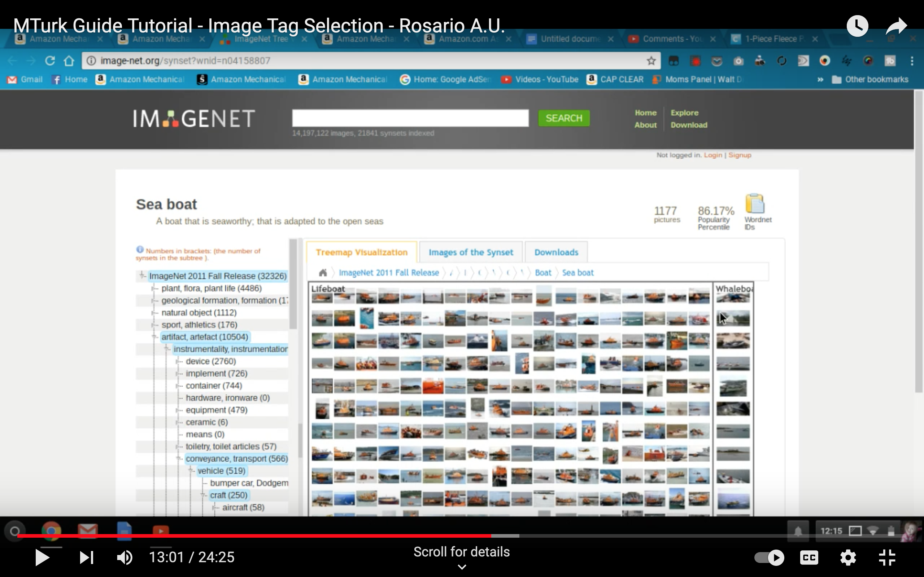Click the fullscreen expand icon
924x577 pixels.
(889, 557)
